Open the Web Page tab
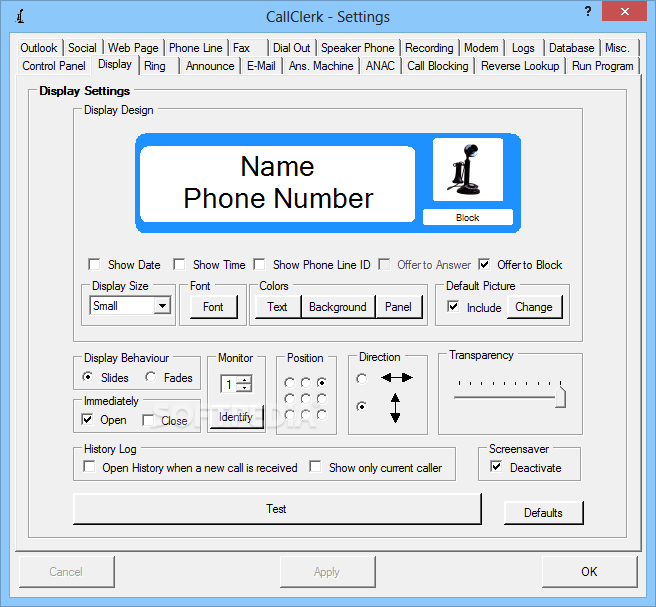 pyautogui.click(x=133, y=48)
